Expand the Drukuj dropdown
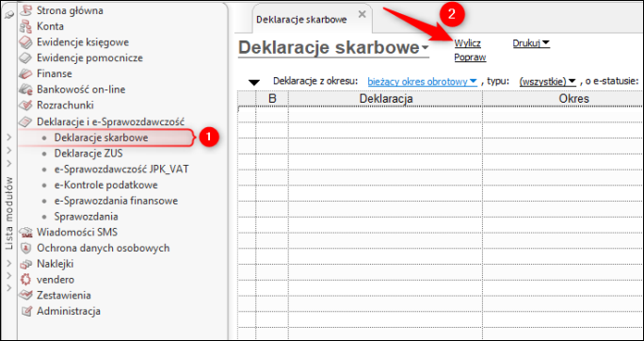The image size is (644, 341). 531,43
